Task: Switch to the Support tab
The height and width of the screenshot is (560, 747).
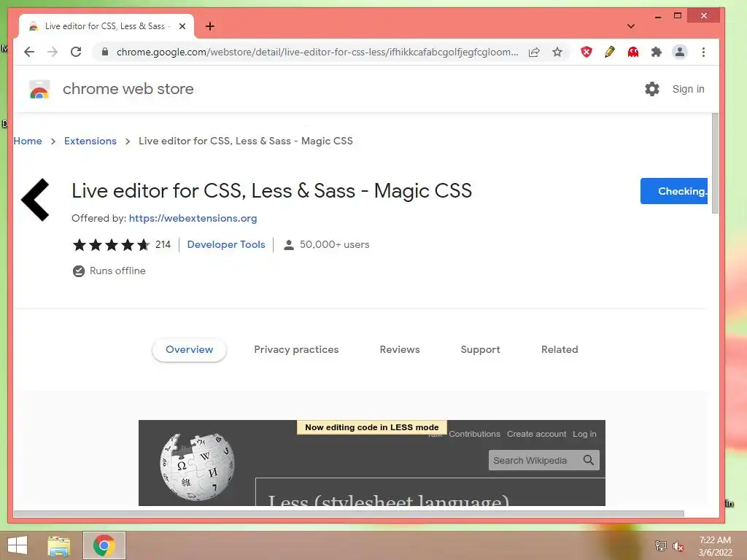Action: [480, 349]
